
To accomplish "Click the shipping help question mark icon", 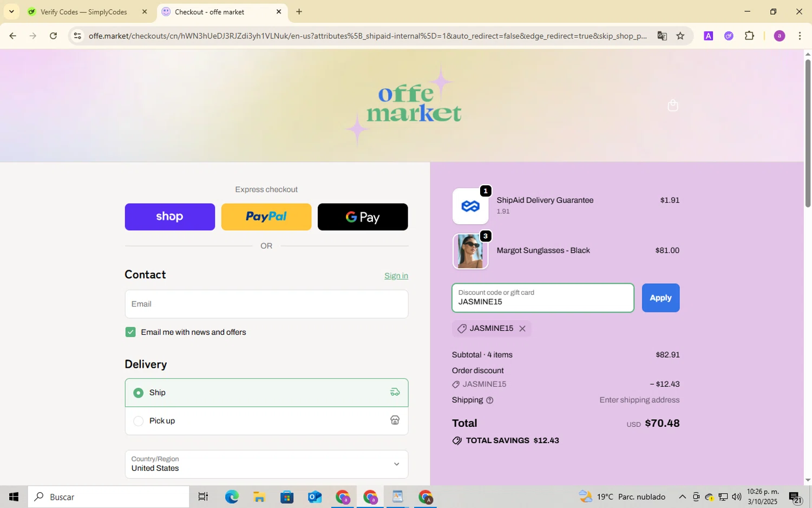I will click(490, 400).
